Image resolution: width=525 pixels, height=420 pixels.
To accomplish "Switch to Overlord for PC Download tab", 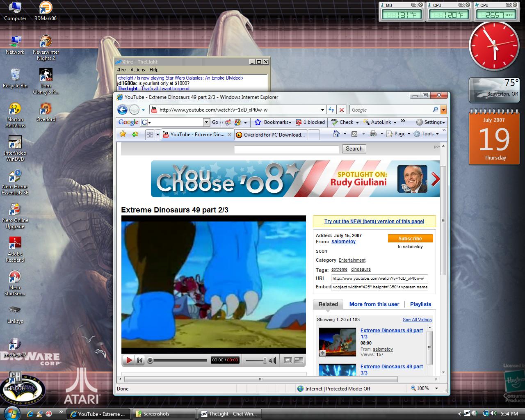I will click(271, 135).
